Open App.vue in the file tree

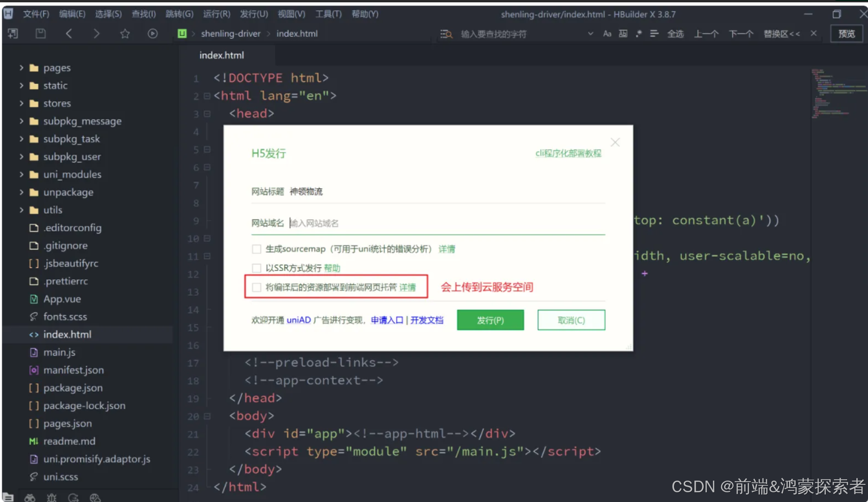(62, 299)
